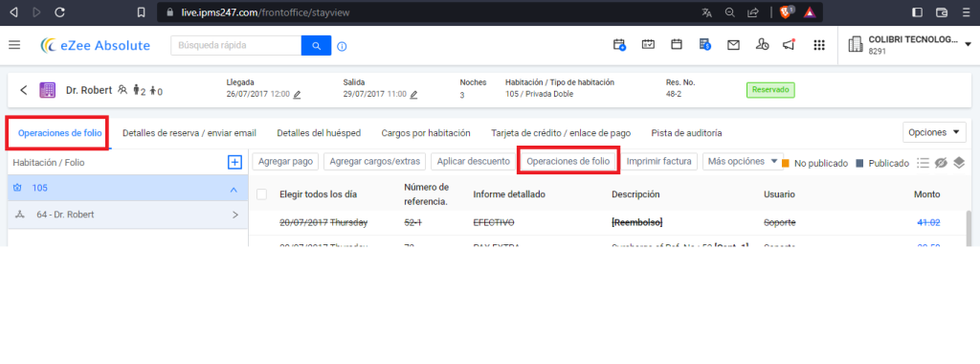Switch to Detalles del huésped tab

pos(319,133)
